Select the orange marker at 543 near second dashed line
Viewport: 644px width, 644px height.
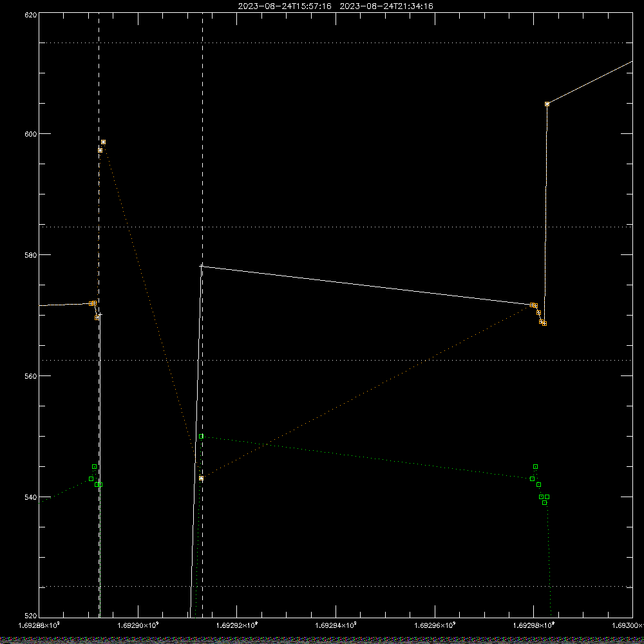(x=201, y=478)
